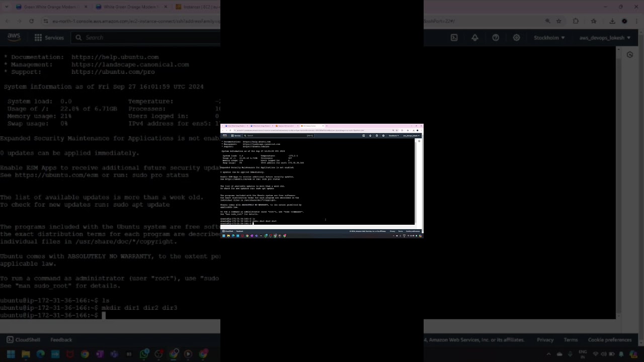Open extensions puzzle icon in enlarged browser toolbar
The height and width of the screenshot is (362, 644).
pyautogui.click(x=576, y=21)
